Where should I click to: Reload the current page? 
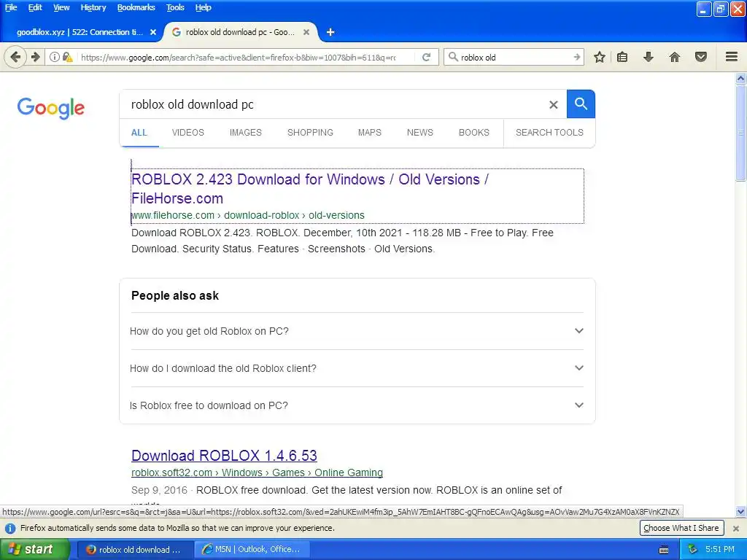tap(426, 57)
